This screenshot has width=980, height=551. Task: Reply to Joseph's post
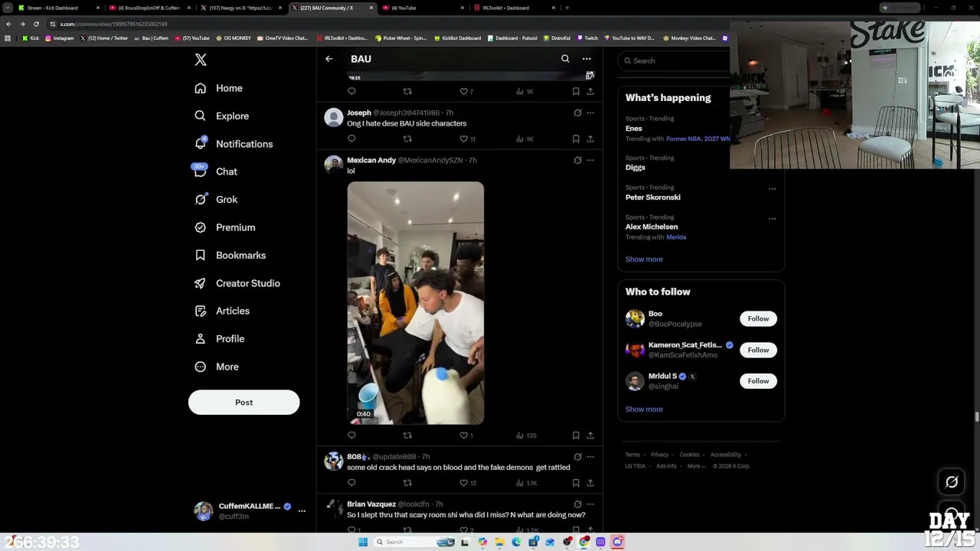pyautogui.click(x=351, y=139)
